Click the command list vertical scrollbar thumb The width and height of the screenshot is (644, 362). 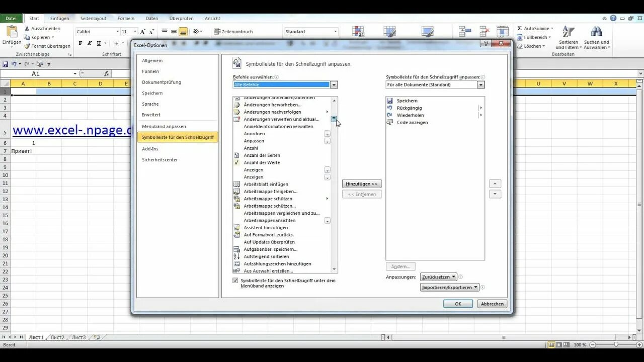pos(334,119)
